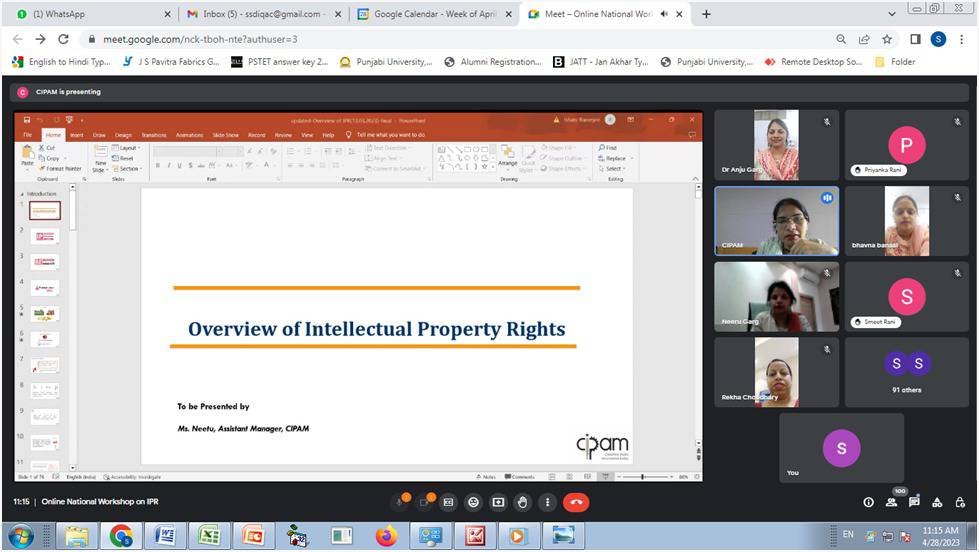The width and height of the screenshot is (979, 552).
Task: Launch Firefox from the Windows taskbar
Action: point(386,536)
